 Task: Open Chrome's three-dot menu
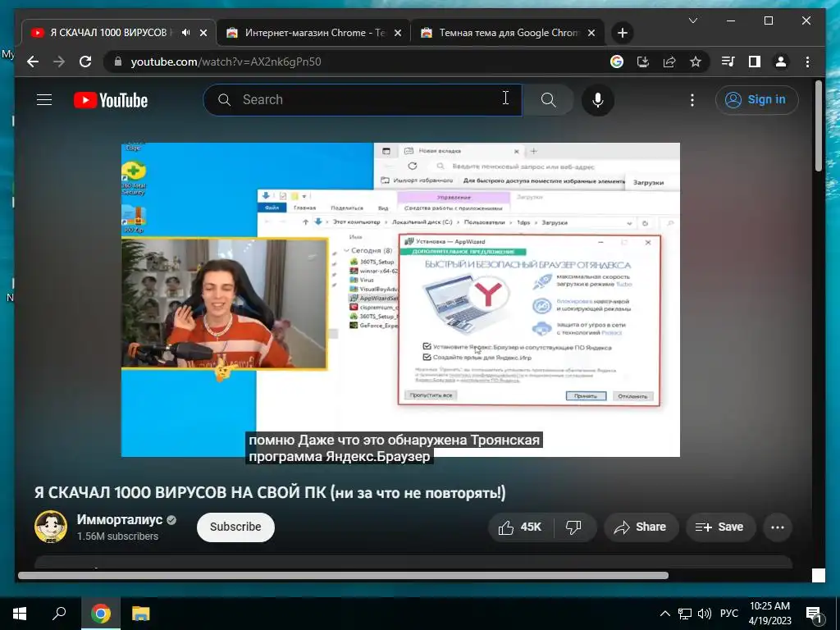click(x=807, y=62)
